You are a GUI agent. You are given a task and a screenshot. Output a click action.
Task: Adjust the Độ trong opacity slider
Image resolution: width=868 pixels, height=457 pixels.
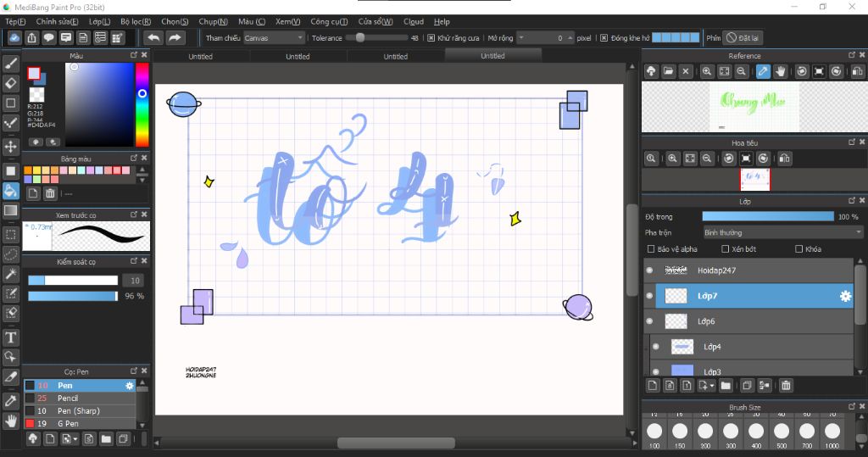pyautogui.click(x=768, y=216)
